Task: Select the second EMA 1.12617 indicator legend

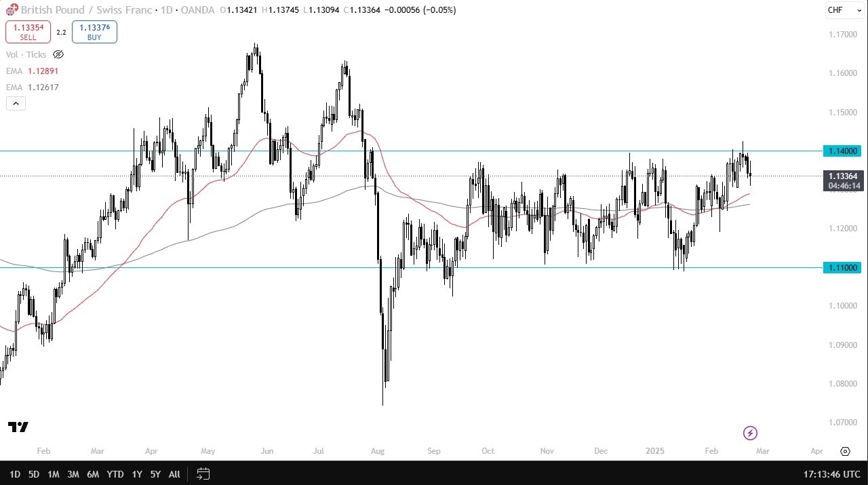Action: [x=33, y=87]
